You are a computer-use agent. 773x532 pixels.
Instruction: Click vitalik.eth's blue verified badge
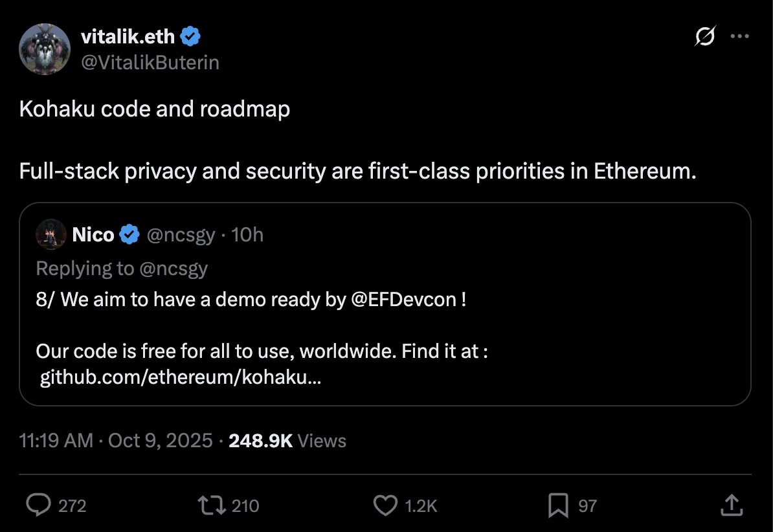(x=190, y=37)
